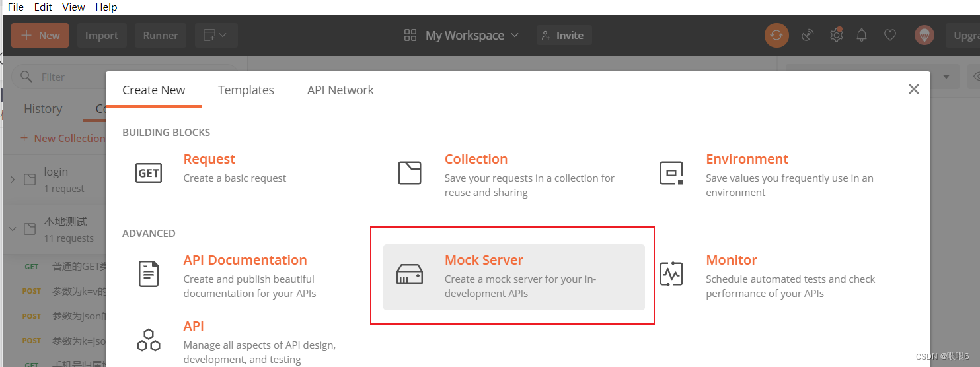Viewport: 980px width, 367px height.
Task: Open the Edit menu
Action: [x=43, y=7]
